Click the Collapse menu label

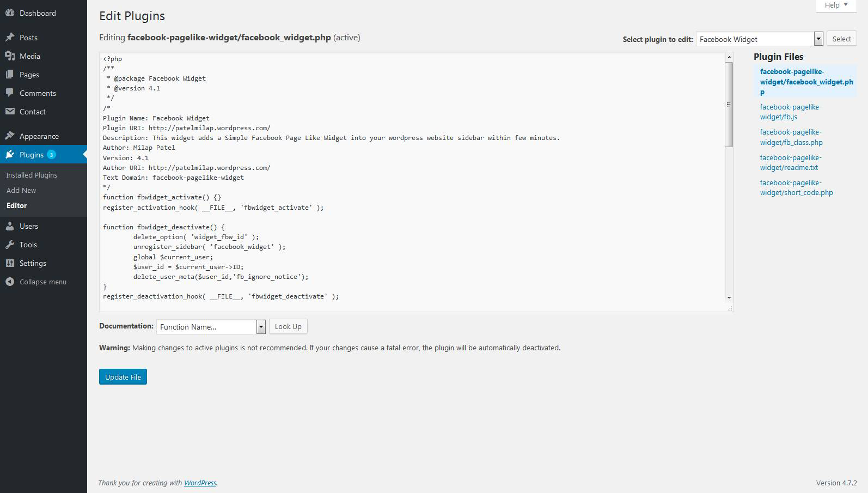click(43, 282)
